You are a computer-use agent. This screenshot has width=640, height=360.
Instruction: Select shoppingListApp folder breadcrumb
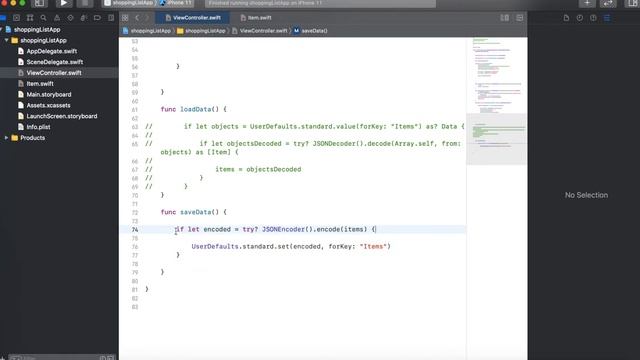(x=201, y=31)
